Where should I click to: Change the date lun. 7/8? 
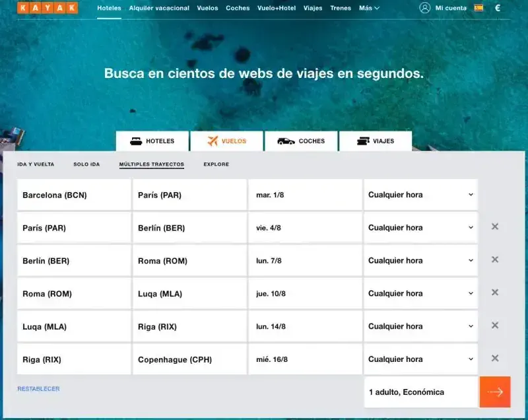(305, 261)
